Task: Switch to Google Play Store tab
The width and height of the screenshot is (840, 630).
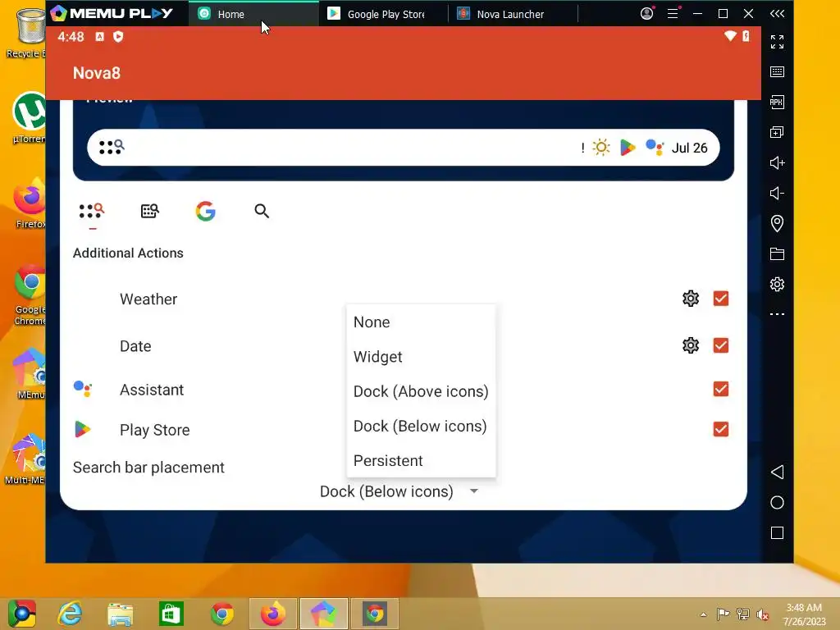Action: pyautogui.click(x=384, y=14)
